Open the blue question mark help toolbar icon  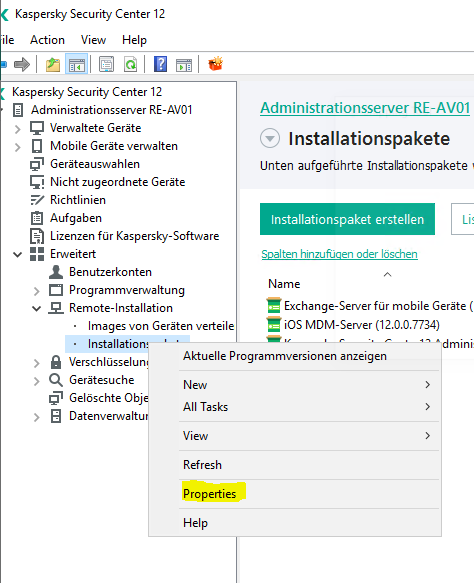click(x=160, y=64)
